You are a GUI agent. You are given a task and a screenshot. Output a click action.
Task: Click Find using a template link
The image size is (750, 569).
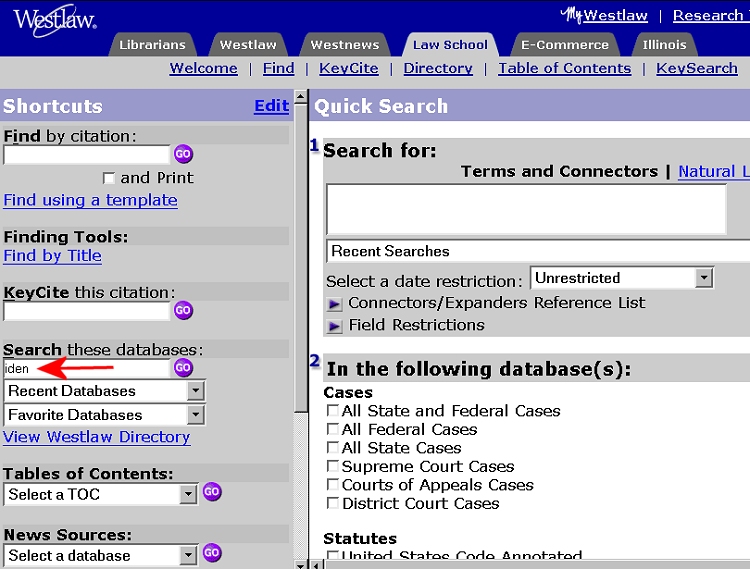click(x=90, y=200)
